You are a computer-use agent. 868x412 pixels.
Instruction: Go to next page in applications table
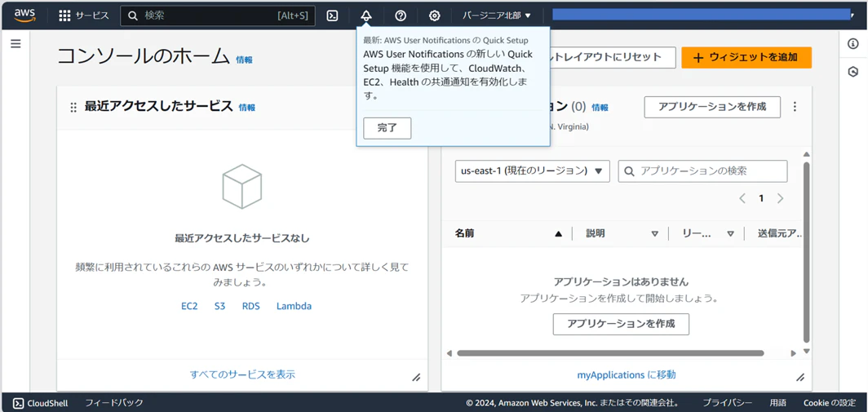point(781,198)
